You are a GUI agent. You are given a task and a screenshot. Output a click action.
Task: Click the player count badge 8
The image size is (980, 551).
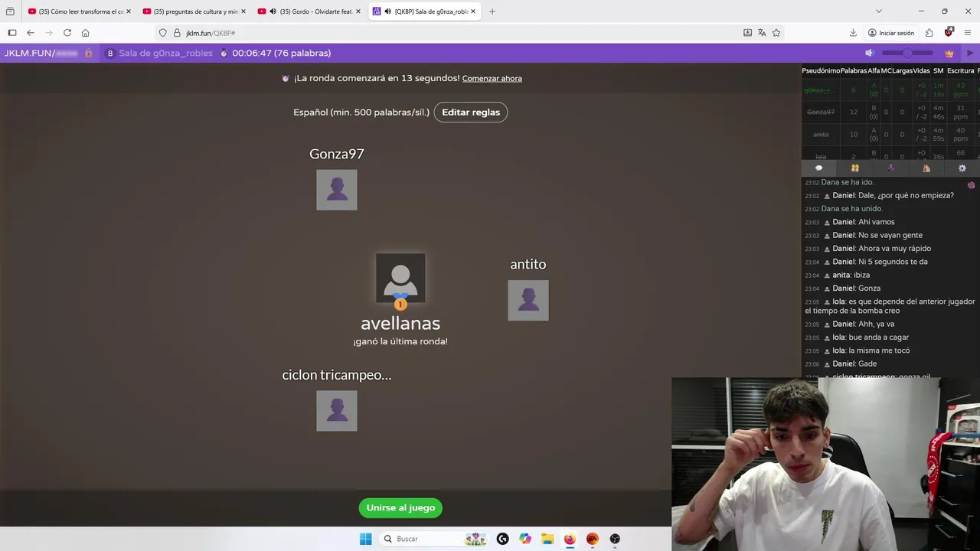pos(110,54)
